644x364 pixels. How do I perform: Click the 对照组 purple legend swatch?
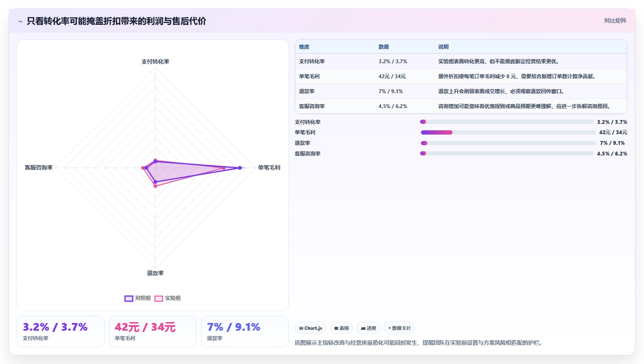(x=129, y=298)
